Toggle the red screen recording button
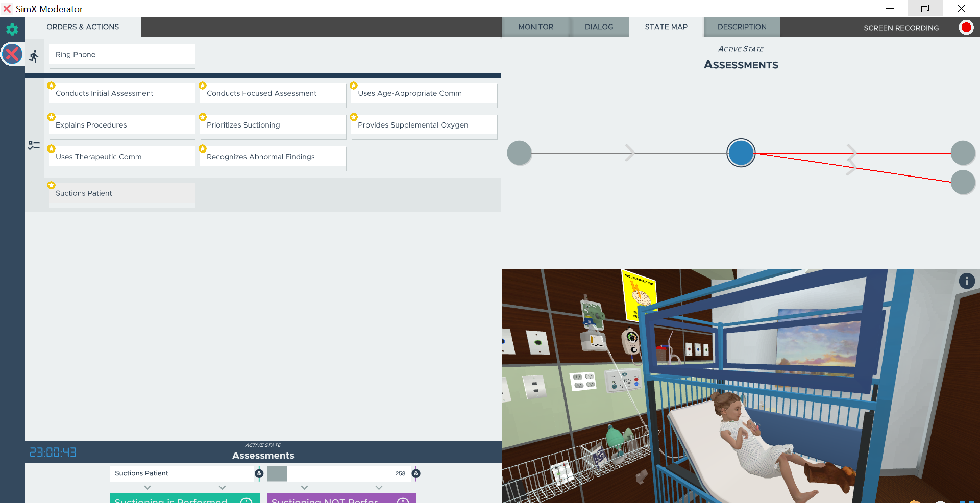 (x=966, y=28)
